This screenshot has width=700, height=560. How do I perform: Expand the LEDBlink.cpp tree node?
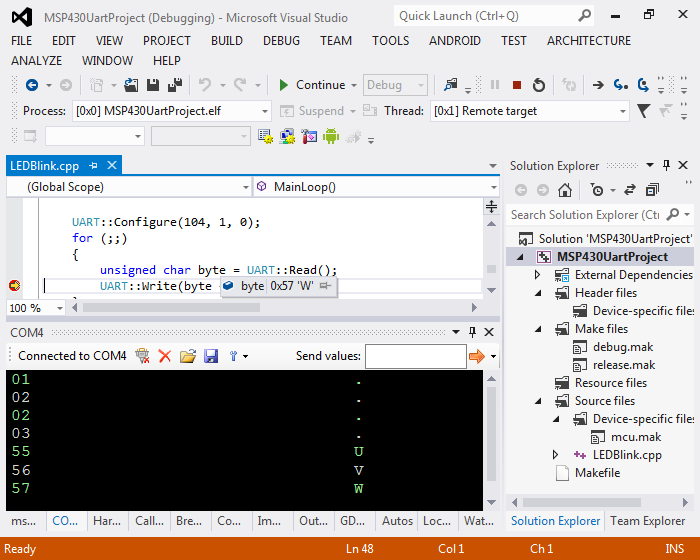click(x=555, y=455)
